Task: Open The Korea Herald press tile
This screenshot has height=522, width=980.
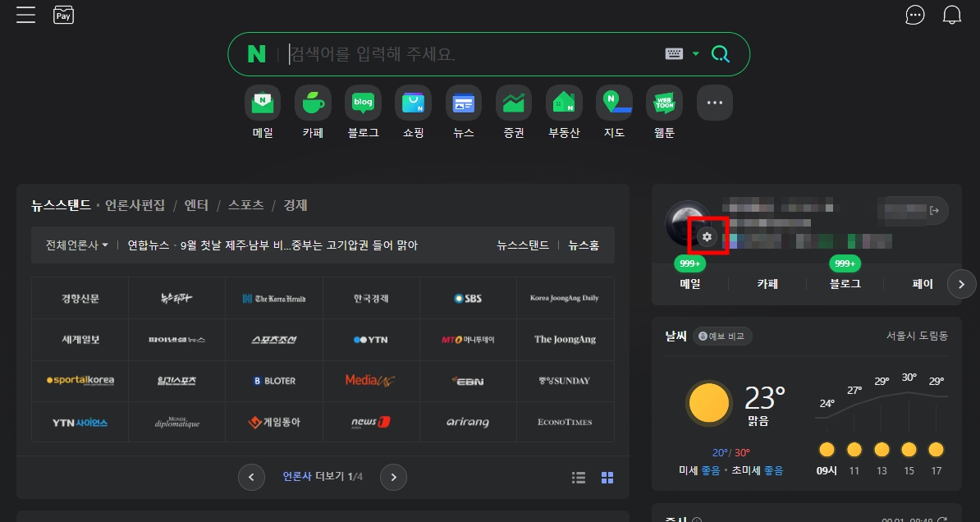Action: point(274,298)
